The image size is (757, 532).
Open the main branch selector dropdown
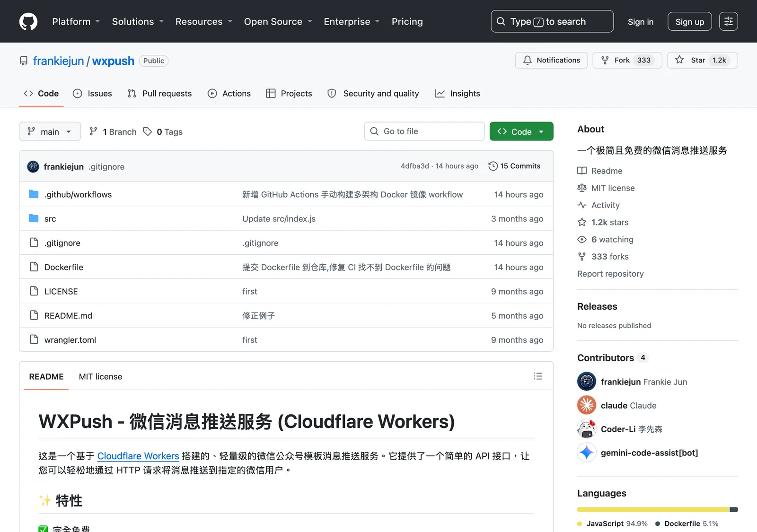click(50, 131)
